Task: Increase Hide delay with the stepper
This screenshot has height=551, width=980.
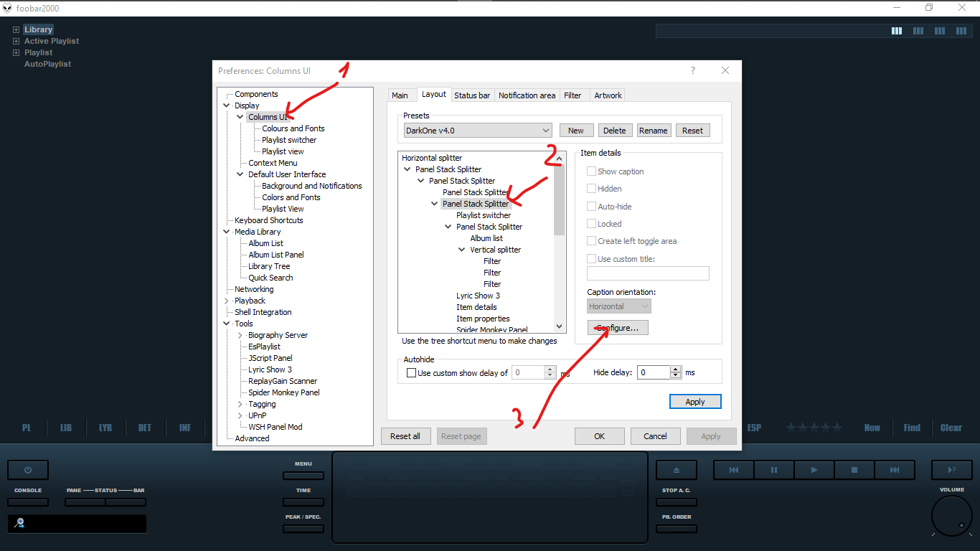Action: tap(675, 369)
